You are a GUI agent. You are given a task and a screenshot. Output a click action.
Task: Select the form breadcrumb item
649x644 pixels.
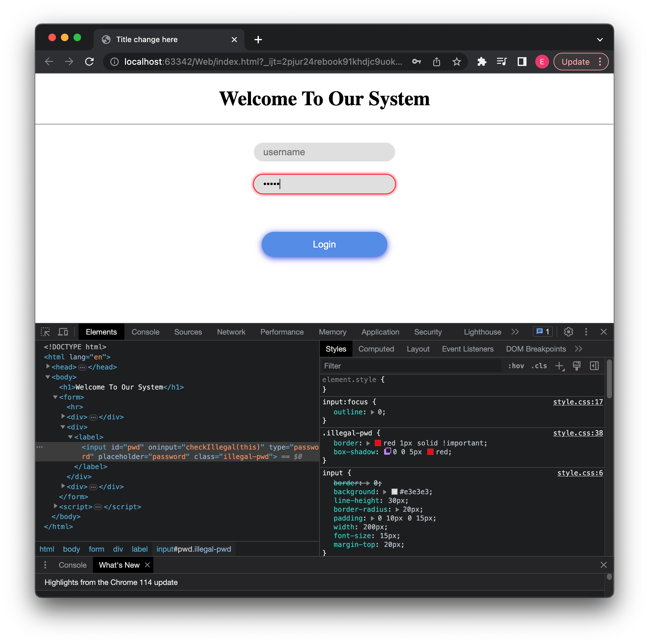pos(96,549)
